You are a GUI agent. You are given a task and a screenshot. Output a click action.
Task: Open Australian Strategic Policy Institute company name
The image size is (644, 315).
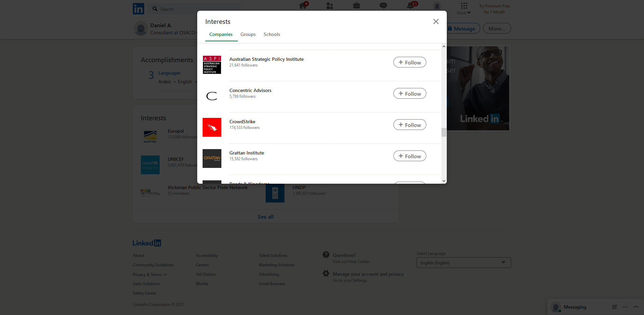coord(266,59)
